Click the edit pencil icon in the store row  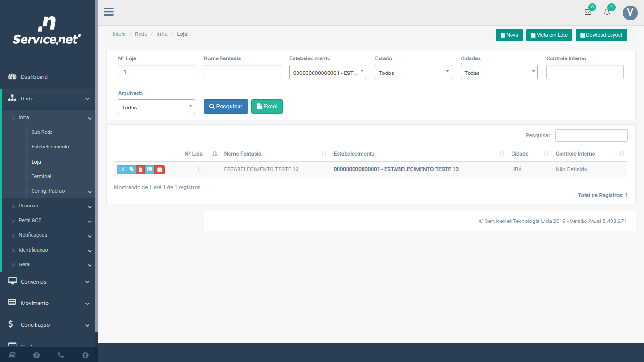122,170
